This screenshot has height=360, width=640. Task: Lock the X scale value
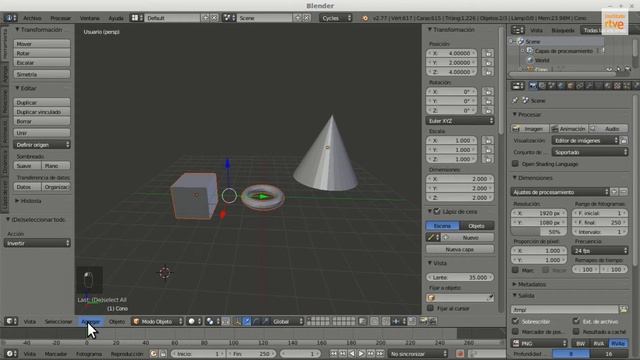point(488,140)
